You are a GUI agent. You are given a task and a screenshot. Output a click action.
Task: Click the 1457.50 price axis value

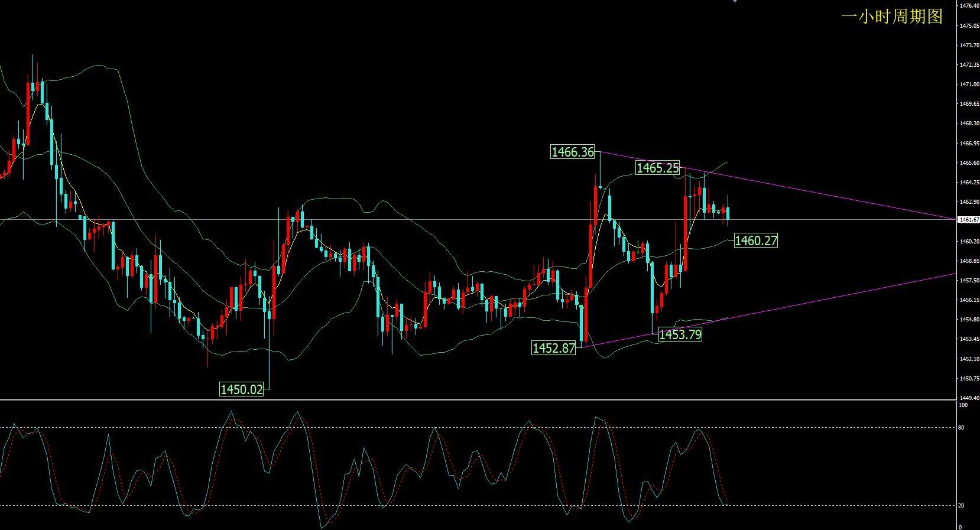pos(969,281)
